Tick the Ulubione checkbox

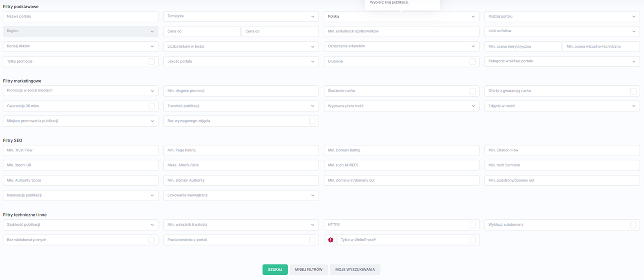pyautogui.click(x=473, y=61)
